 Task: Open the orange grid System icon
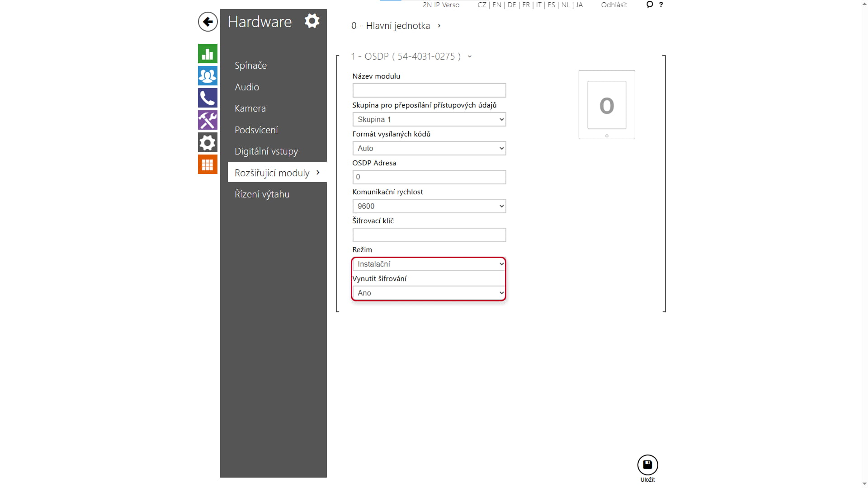pyautogui.click(x=208, y=164)
